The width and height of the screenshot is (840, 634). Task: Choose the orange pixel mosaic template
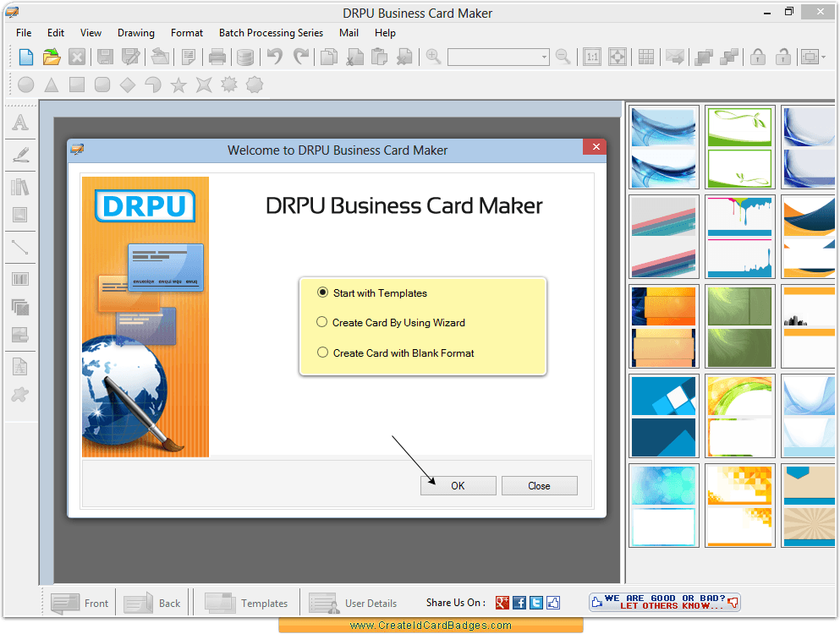pyautogui.click(x=740, y=506)
